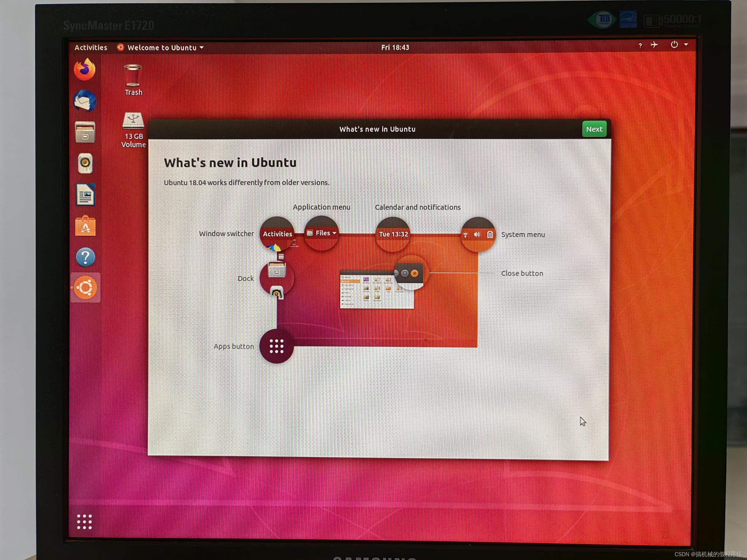Open LibreOffice Writer from the dock

pyautogui.click(x=85, y=195)
